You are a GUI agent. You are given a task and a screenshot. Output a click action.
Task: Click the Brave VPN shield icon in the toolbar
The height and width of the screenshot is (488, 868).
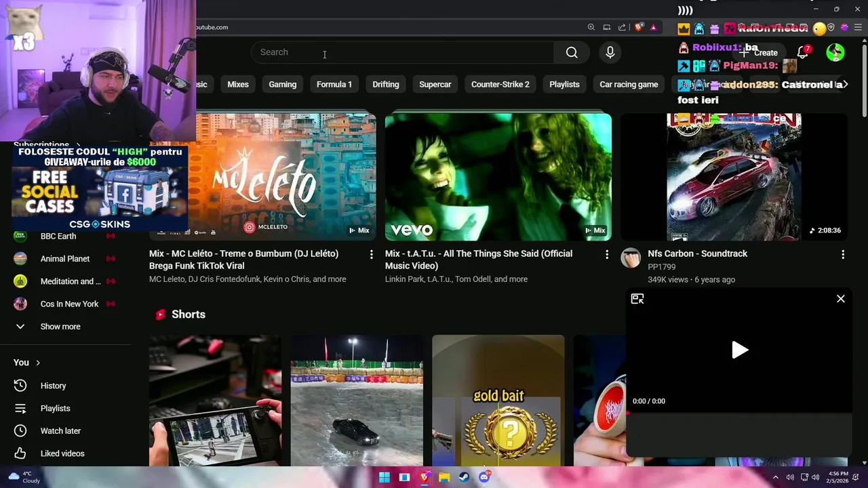coord(831,27)
